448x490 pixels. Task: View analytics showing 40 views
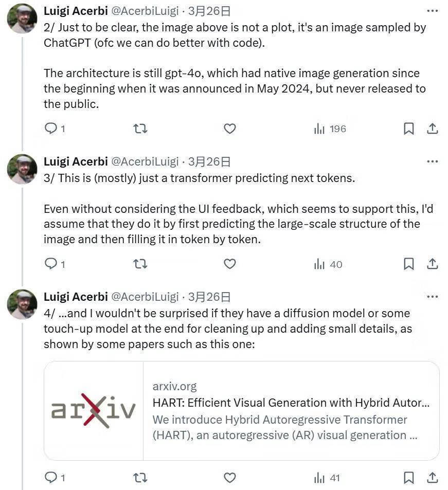[328, 264]
